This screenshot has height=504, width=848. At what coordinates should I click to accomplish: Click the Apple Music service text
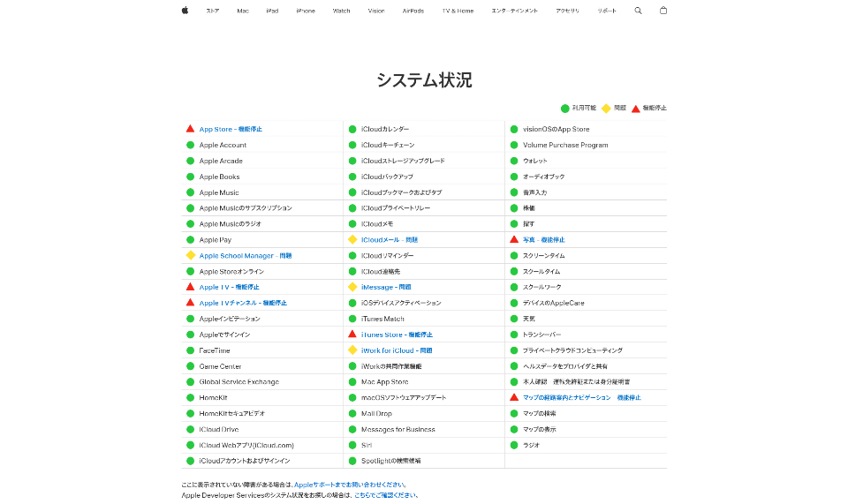point(219,192)
